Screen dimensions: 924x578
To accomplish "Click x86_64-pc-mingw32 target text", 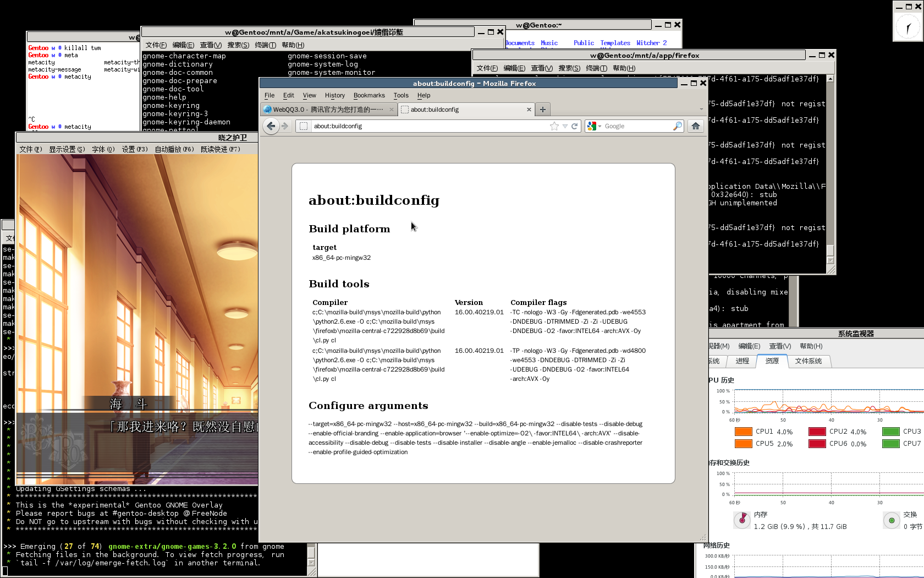I will click(x=342, y=258).
